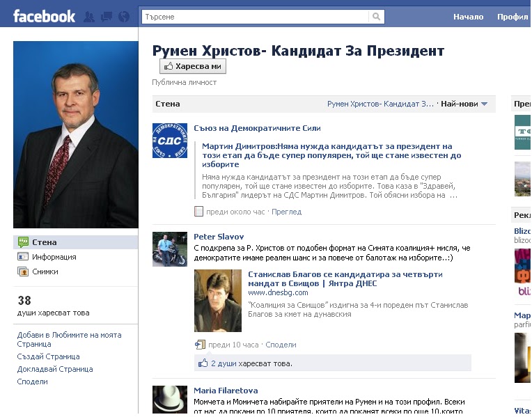Click Докладвай Страница link
This screenshot has height=417, width=532.
pyautogui.click(x=55, y=369)
